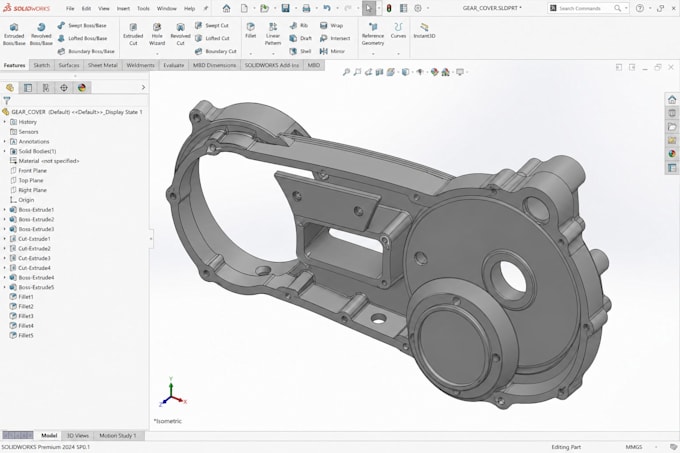This screenshot has width=680, height=453.
Task: Switch to the Weldments tab
Action: pos(141,65)
